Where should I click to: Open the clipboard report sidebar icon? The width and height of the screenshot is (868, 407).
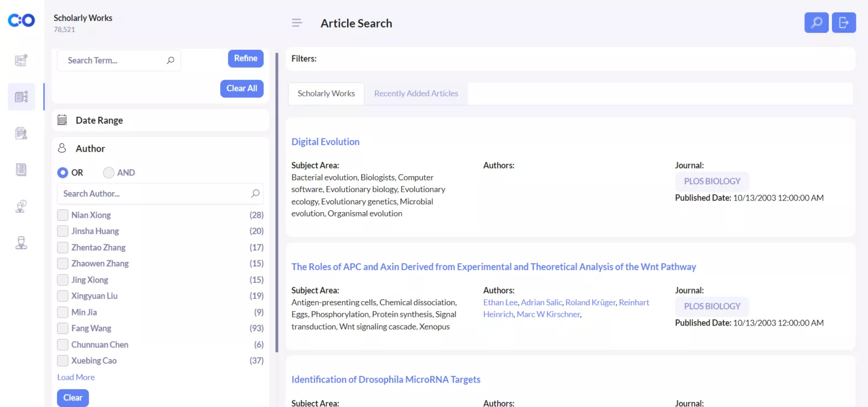(22, 133)
